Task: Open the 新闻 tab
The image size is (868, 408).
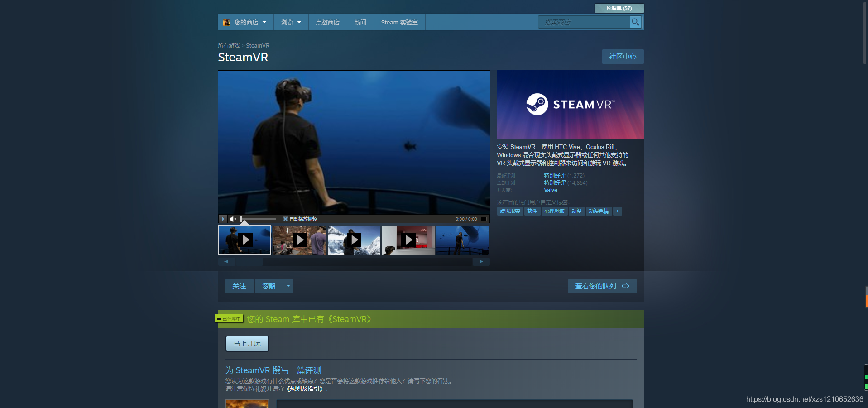Action: click(x=360, y=22)
